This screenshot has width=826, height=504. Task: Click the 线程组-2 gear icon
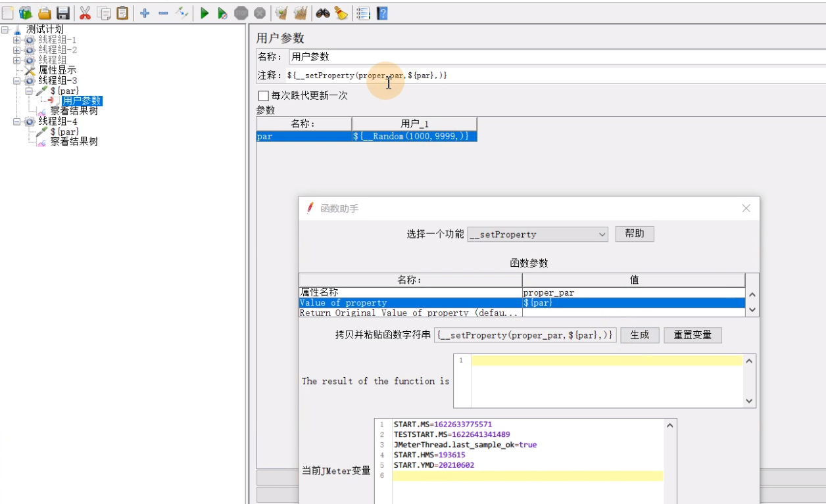[30, 50]
